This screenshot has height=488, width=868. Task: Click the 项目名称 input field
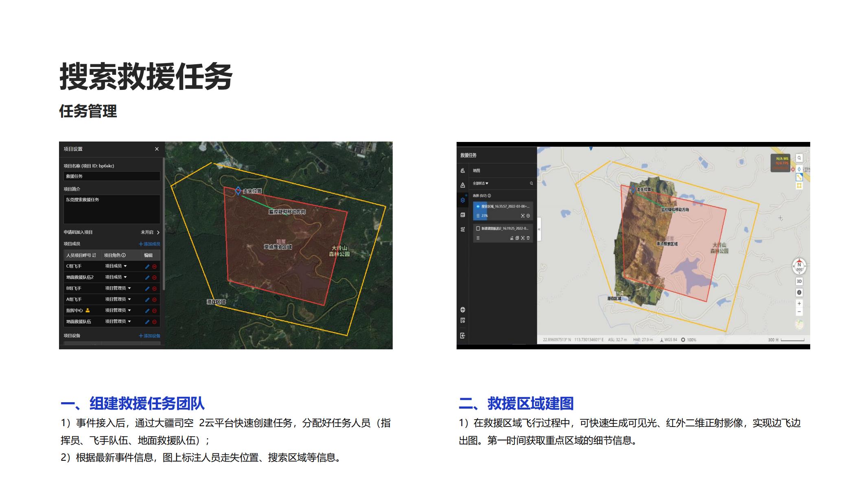[112, 176]
